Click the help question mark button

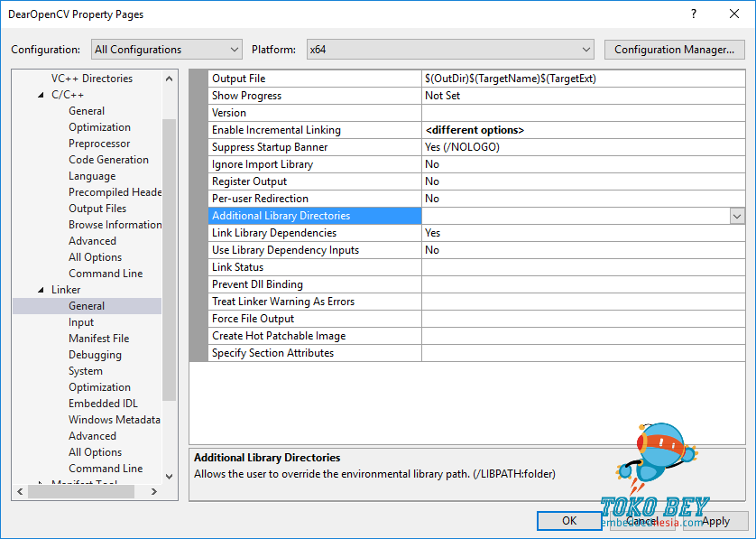tap(694, 14)
